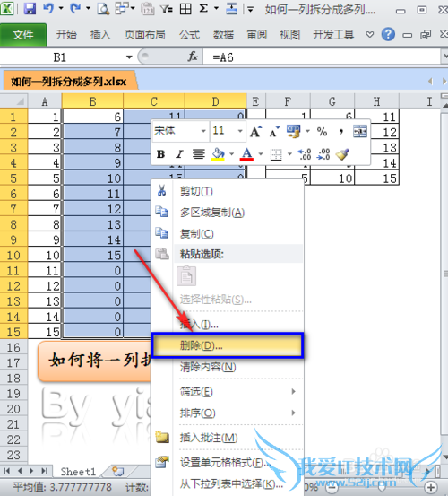Open the font size 11 dropdown
Viewport: 448px width, 496px height.
[x=240, y=131]
